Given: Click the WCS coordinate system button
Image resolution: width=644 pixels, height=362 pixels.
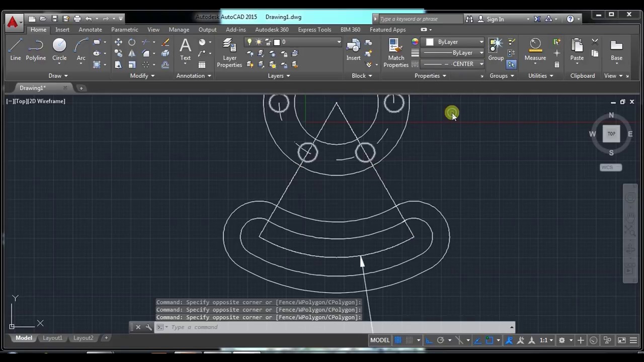Looking at the screenshot, I should click(611, 167).
